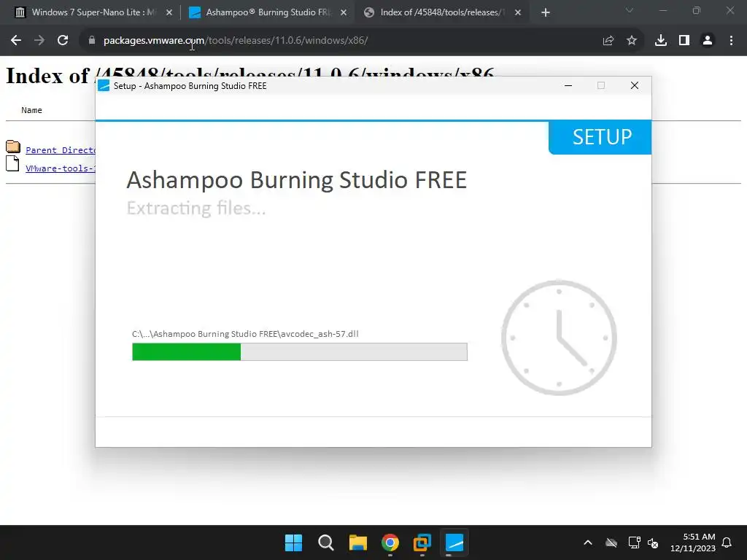The image size is (747, 560).
Task: Click the Name column header
Action: coord(31,110)
